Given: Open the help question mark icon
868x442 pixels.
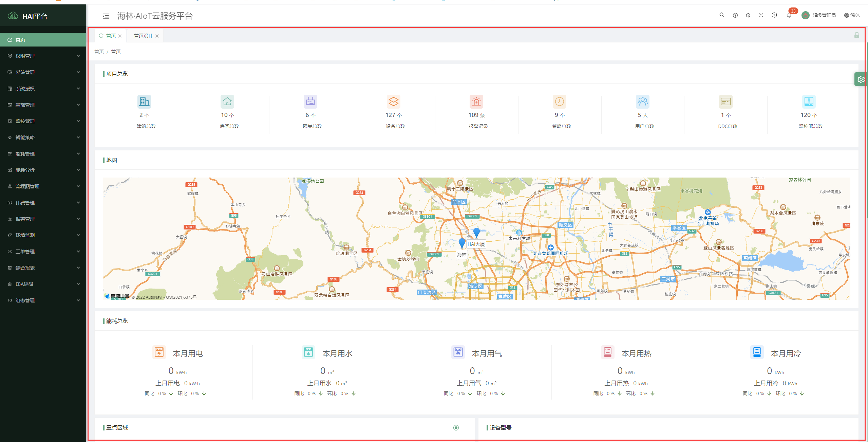Looking at the screenshot, I should (x=735, y=15).
